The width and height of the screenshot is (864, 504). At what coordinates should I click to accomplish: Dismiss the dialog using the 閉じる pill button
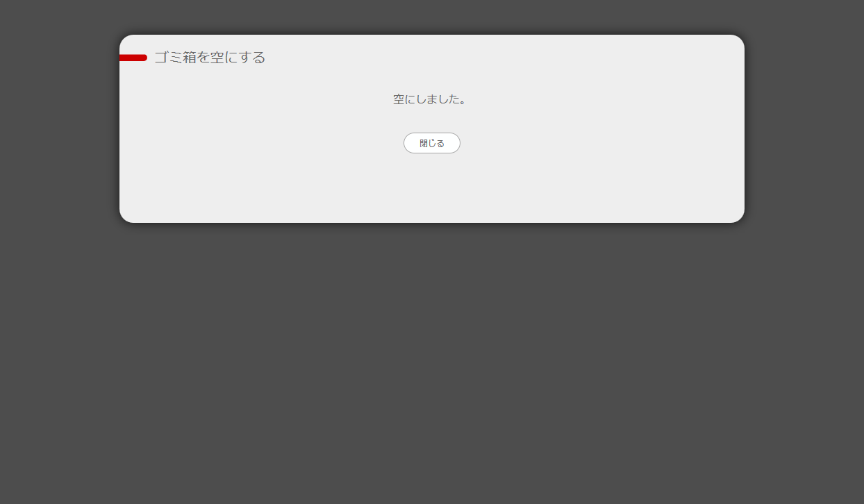tap(432, 143)
